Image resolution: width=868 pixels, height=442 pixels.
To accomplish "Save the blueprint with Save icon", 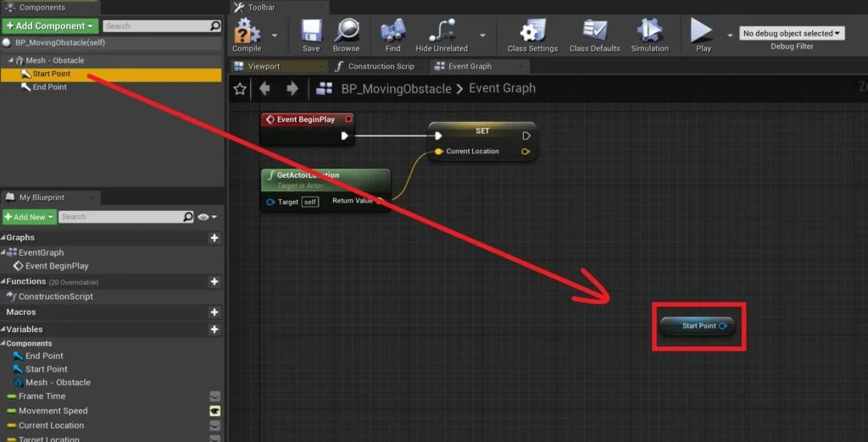I will pos(311,32).
